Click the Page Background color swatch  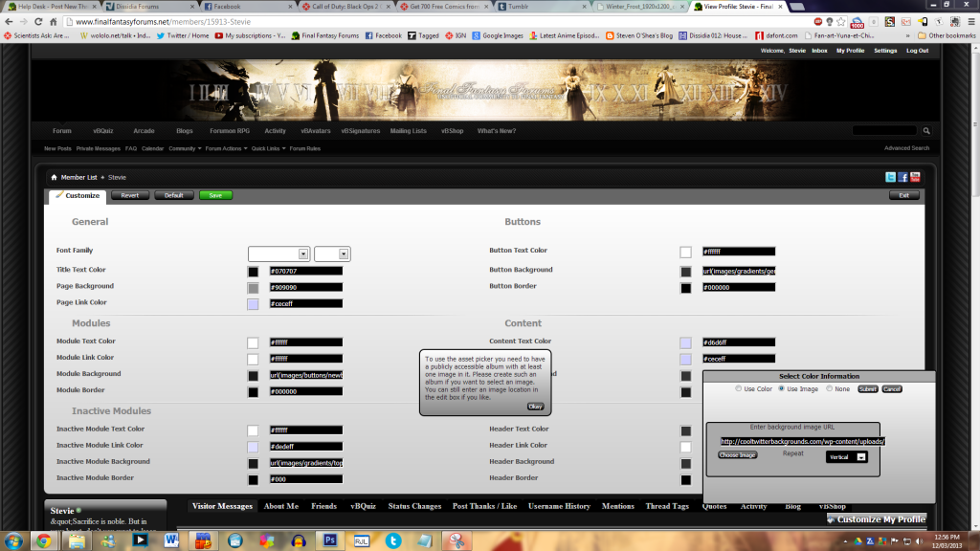coord(253,288)
